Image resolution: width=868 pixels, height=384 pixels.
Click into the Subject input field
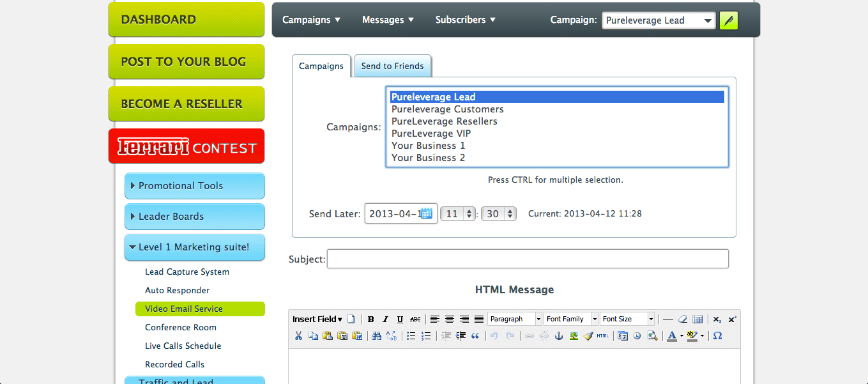click(528, 259)
